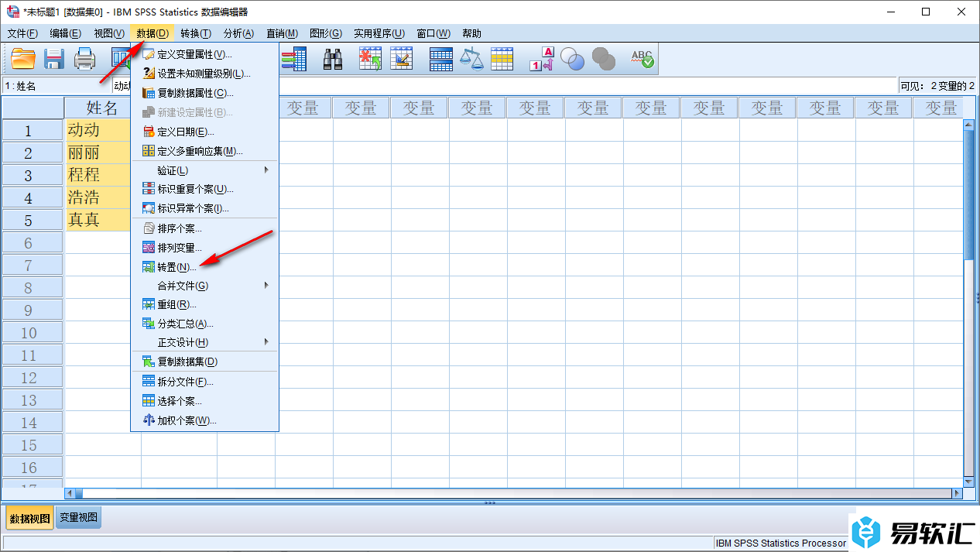Open 定义多重响应集(M) menu item
Screen dimensions: 980x552
(x=204, y=151)
